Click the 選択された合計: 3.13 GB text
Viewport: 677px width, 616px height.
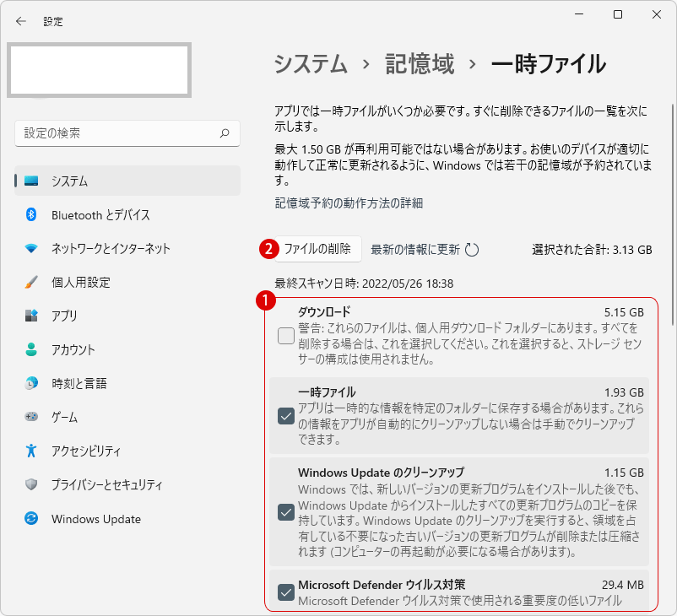point(592,250)
